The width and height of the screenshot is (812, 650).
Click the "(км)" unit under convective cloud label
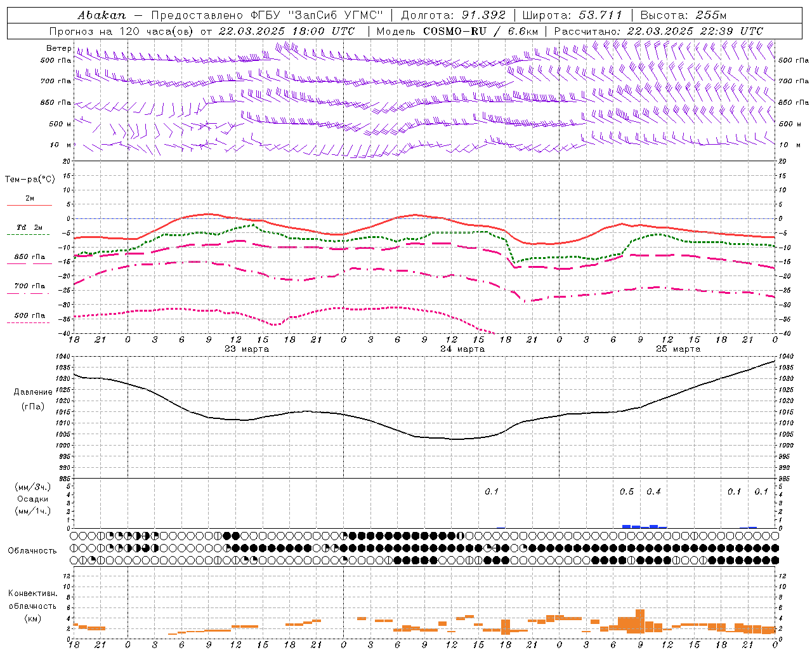click(33, 618)
